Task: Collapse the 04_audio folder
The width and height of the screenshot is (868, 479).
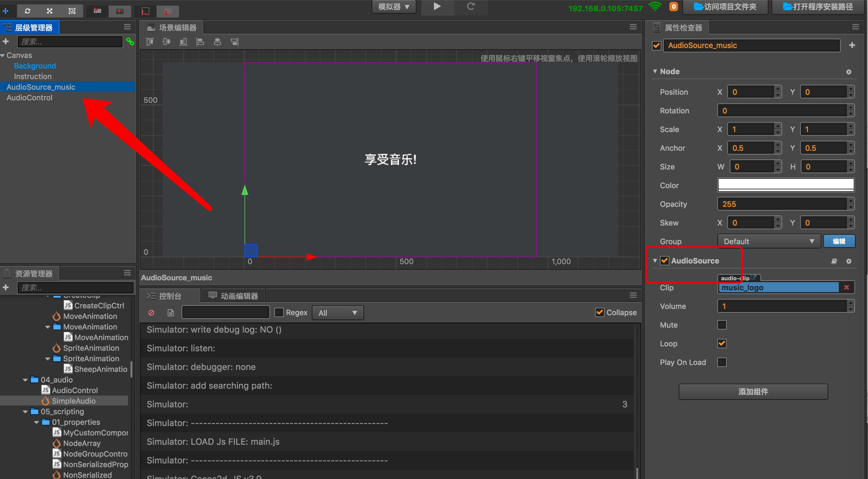Action: pyautogui.click(x=25, y=380)
